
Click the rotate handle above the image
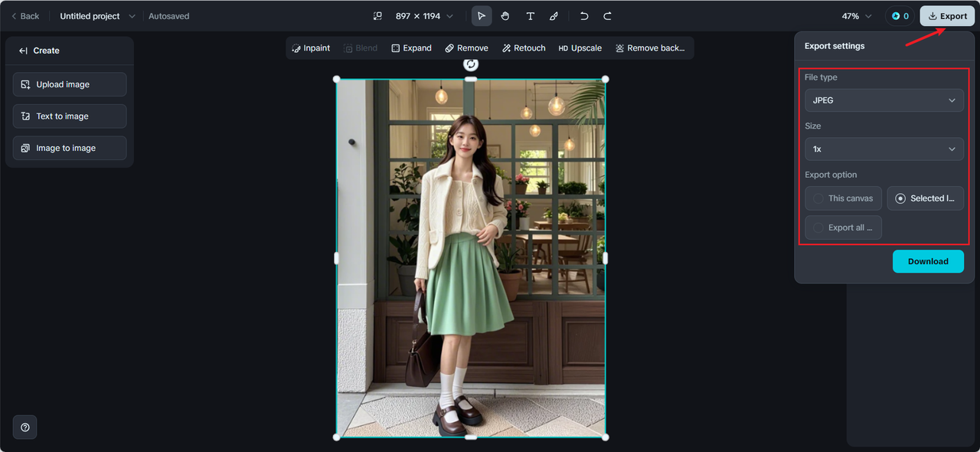click(x=471, y=64)
